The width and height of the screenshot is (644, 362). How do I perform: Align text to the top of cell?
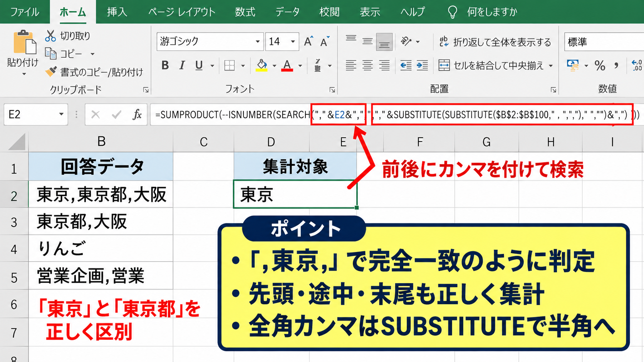(x=351, y=39)
